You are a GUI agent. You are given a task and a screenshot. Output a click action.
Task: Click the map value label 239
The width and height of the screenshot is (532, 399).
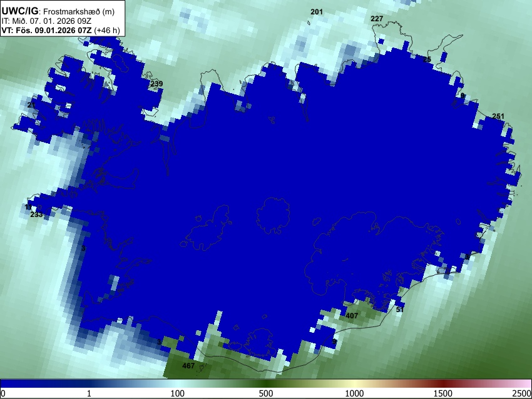click(156, 84)
